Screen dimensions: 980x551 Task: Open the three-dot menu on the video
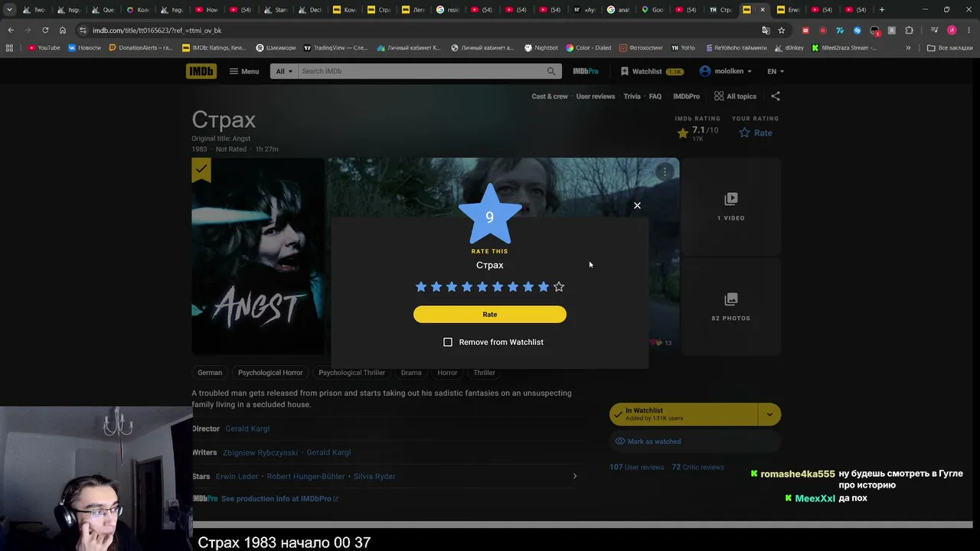pyautogui.click(x=665, y=172)
